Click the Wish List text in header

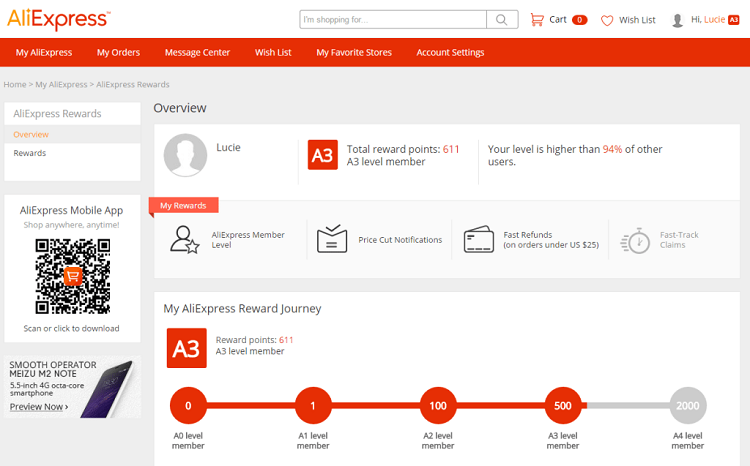[x=637, y=20]
